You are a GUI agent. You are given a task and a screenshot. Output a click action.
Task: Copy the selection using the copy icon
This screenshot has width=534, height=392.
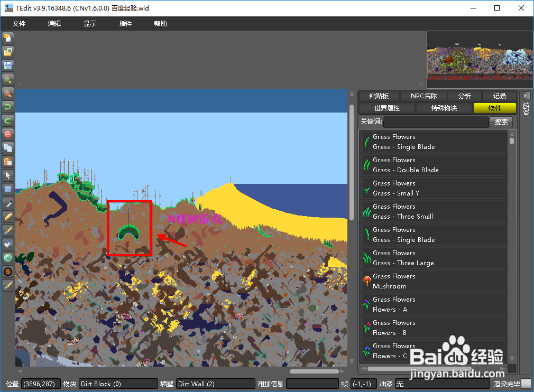point(8,148)
